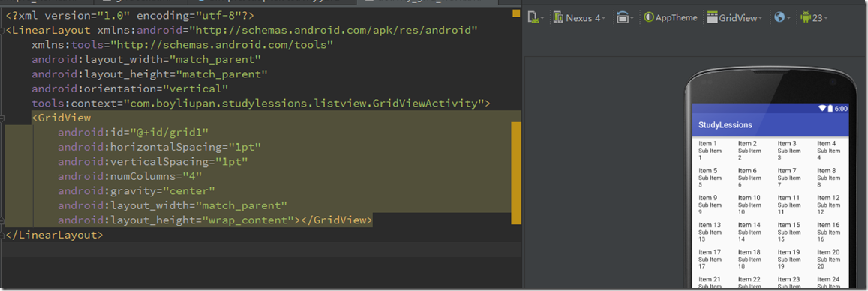Click the battery icon in the preview status bar
The height and width of the screenshot is (291, 868).
tap(830, 109)
